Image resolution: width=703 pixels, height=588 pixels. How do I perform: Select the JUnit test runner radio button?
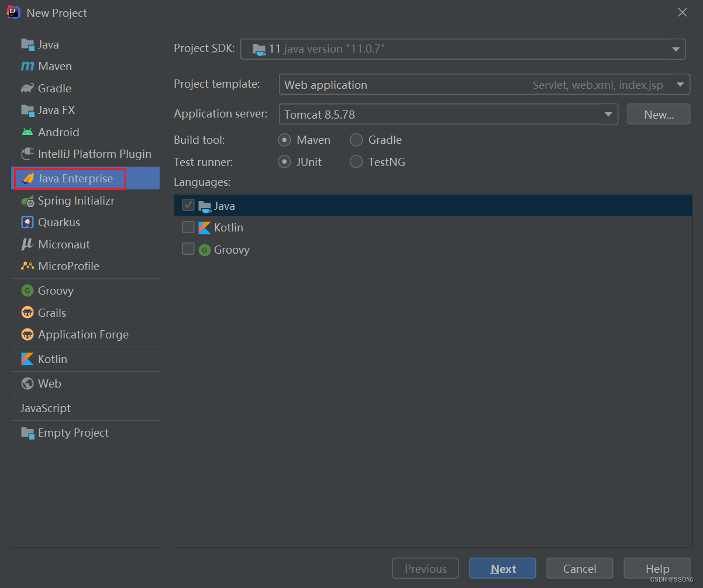point(284,162)
